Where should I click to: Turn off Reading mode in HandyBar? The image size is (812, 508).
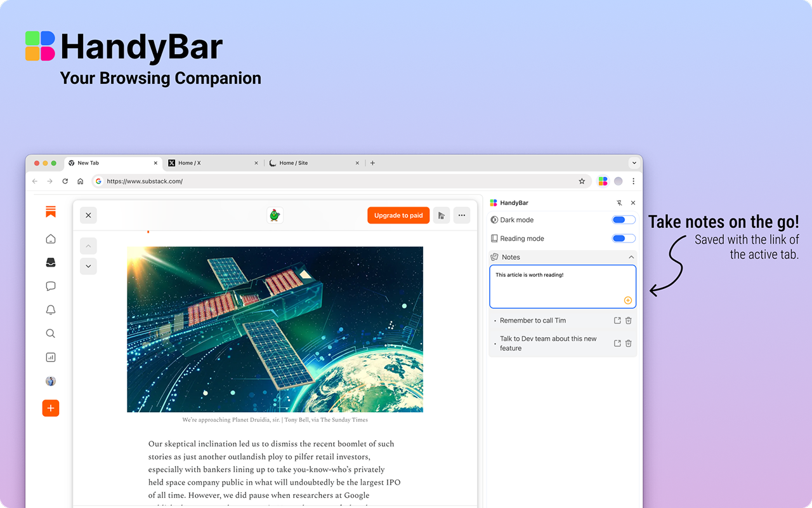pos(623,238)
